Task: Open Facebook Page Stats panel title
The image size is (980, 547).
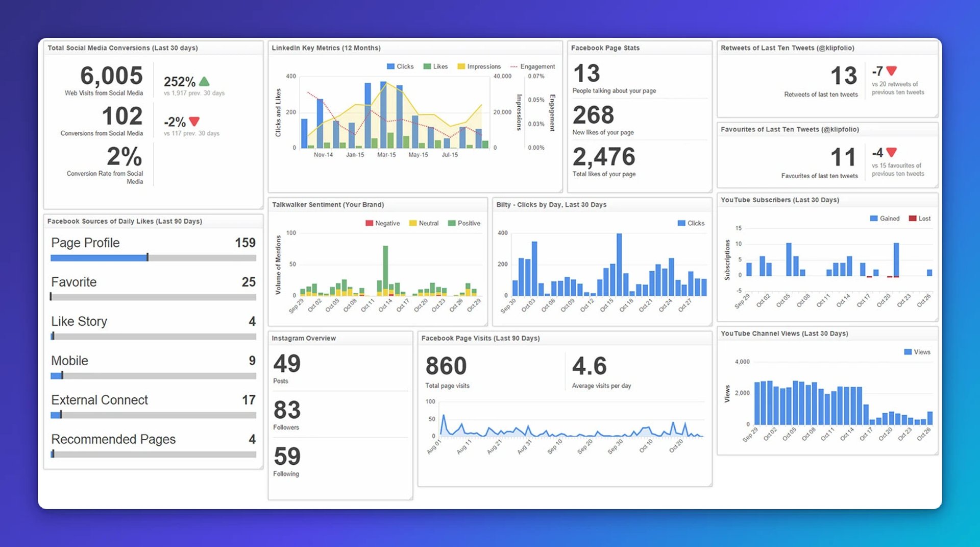Action: (x=605, y=48)
